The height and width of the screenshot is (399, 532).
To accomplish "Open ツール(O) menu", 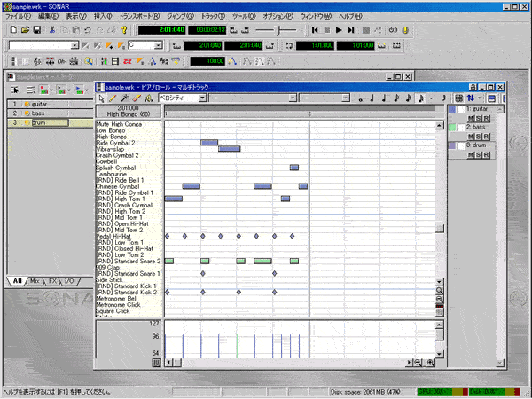I will [244, 16].
